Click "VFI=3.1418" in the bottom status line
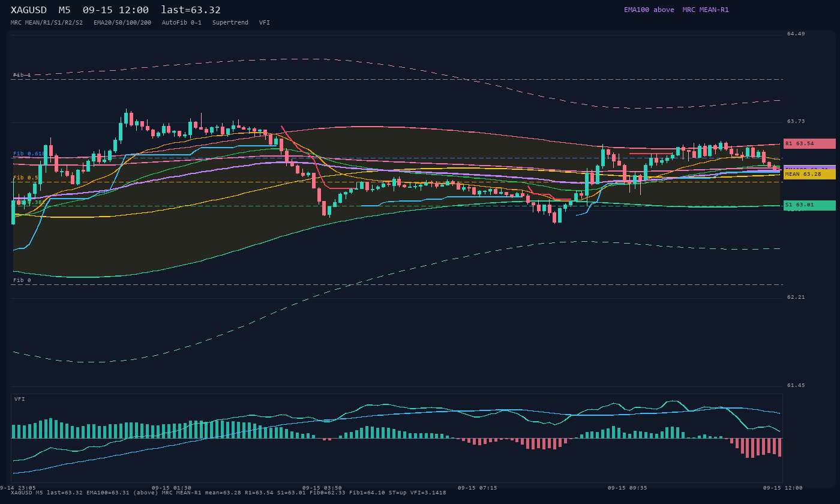 click(428, 493)
